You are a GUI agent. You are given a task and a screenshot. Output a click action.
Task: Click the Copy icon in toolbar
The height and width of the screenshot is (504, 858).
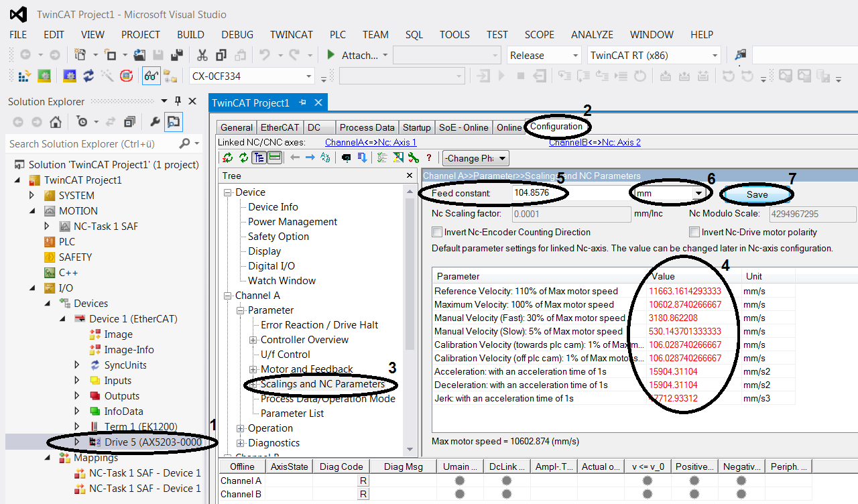(x=222, y=55)
